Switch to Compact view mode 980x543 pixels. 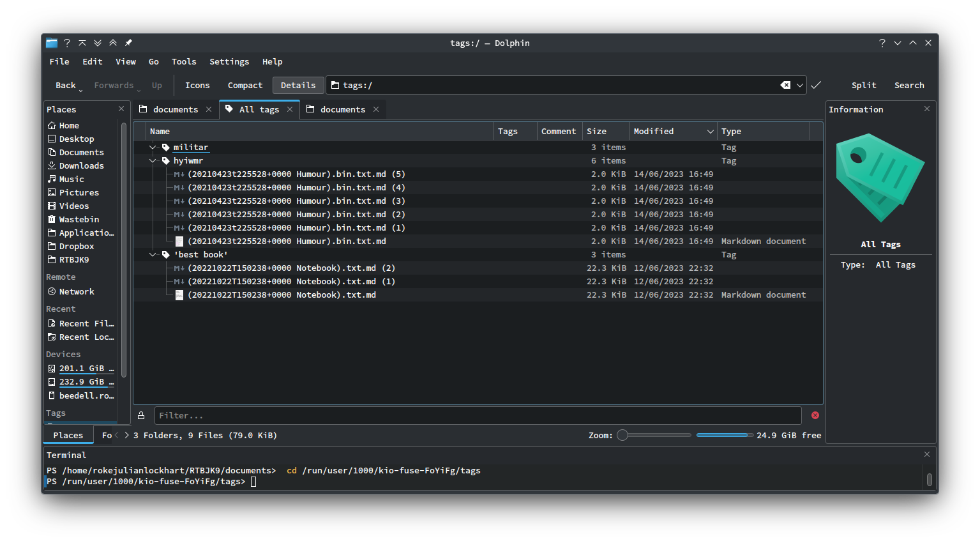pyautogui.click(x=245, y=86)
